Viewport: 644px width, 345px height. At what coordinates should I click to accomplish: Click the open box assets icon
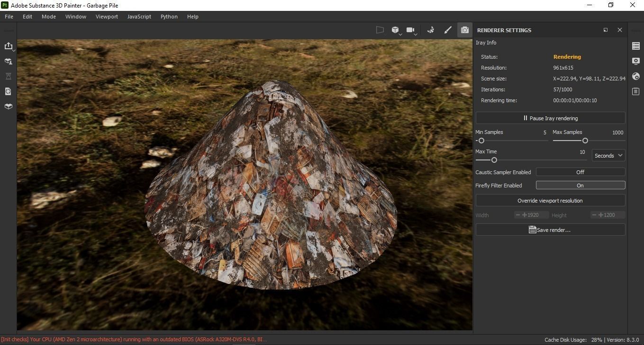pos(9,106)
